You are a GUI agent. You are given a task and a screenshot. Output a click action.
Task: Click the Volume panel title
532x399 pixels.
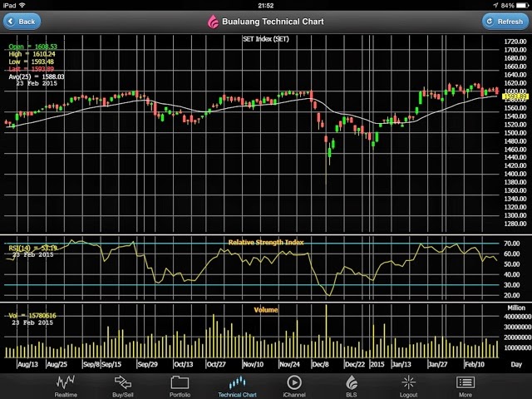(x=266, y=309)
